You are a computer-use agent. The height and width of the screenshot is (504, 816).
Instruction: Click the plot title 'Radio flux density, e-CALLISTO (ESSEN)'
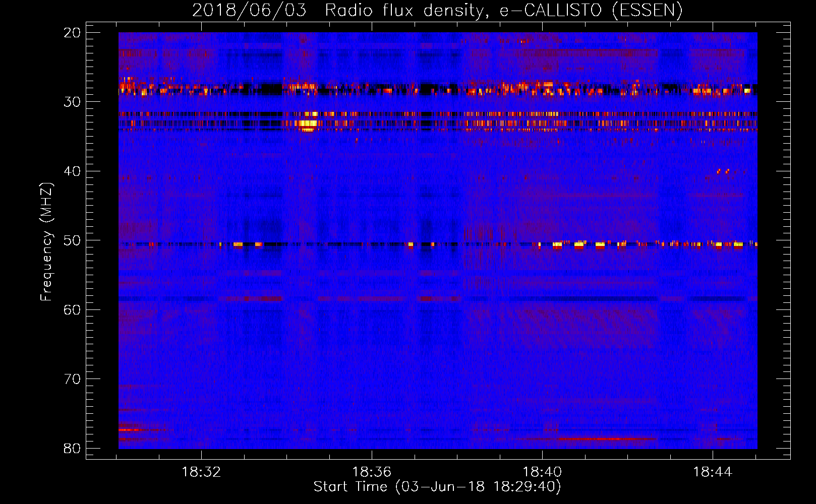(x=503, y=10)
